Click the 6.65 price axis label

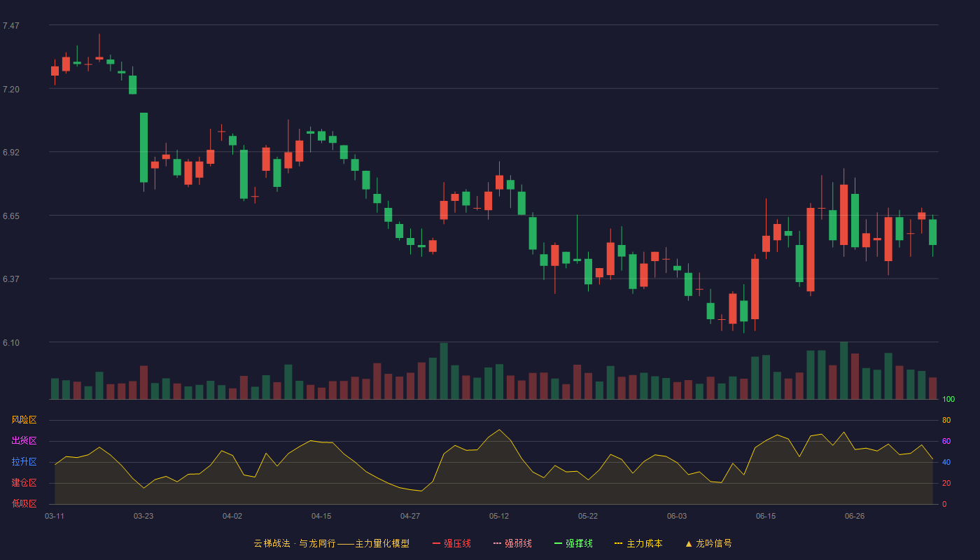tap(11, 216)
